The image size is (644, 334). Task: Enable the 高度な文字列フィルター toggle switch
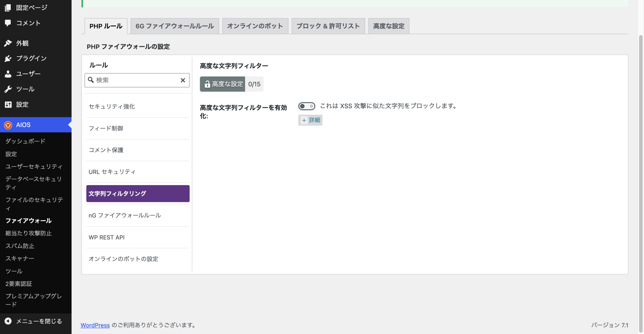(306, 106)
